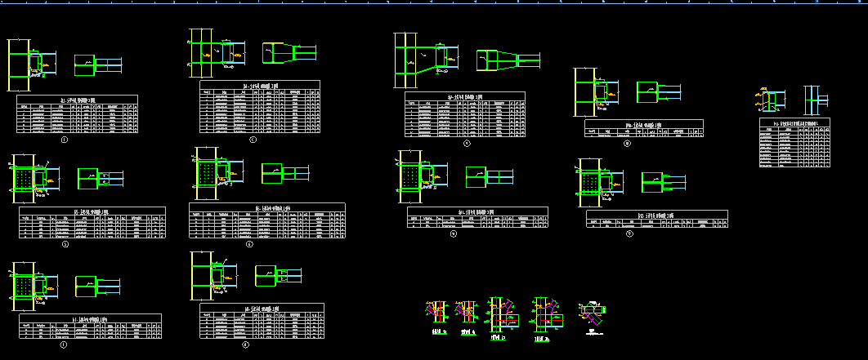
Task: Click the fourth brace node detail in the bottom row
Action: click(x=543, y=313)
